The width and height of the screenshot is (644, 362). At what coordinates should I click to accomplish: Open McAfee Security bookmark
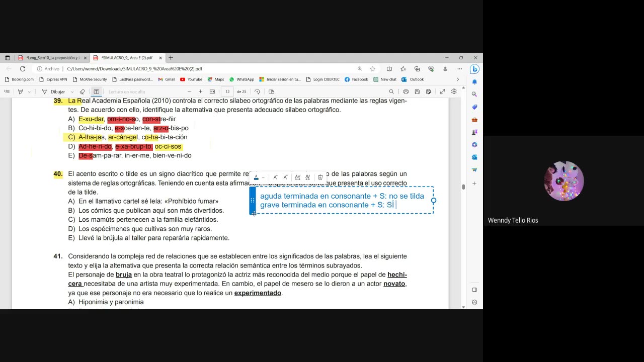coord(90,79)
